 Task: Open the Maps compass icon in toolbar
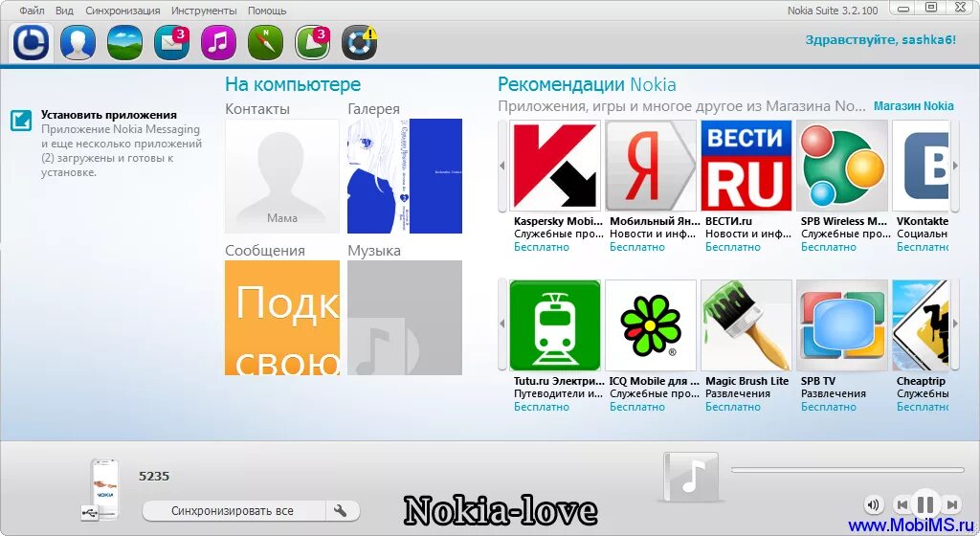point(266,42)
